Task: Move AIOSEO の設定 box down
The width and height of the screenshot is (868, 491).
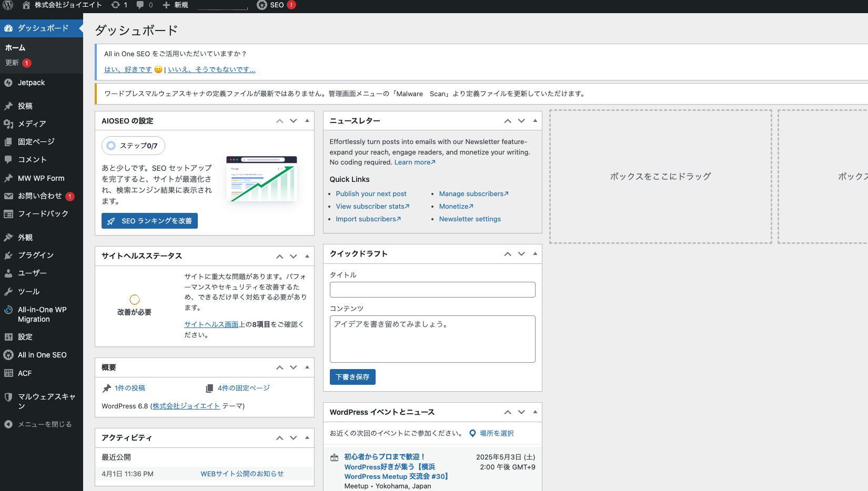Action: [294, 121]
